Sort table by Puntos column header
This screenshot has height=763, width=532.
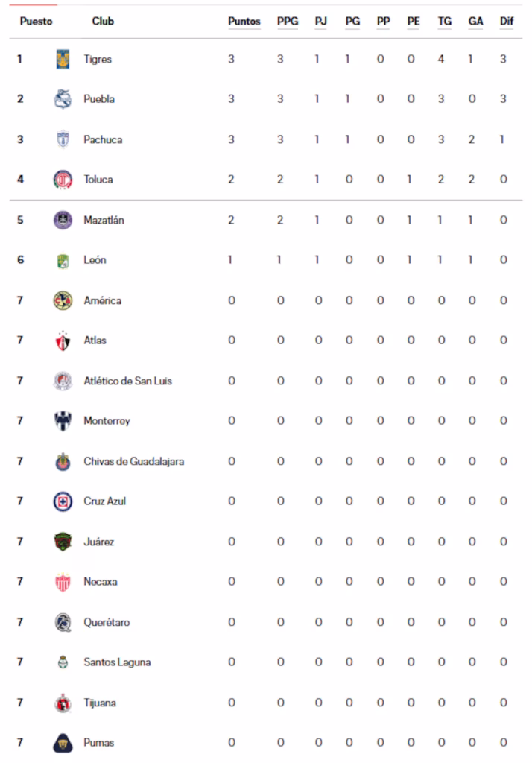(244, 22)
